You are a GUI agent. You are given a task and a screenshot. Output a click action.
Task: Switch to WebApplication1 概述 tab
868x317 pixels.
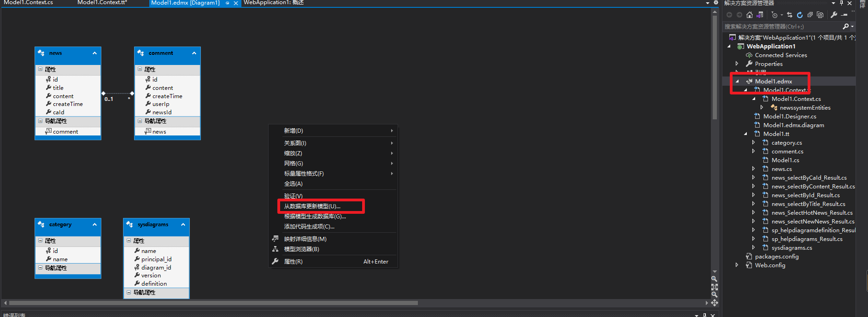274,3
